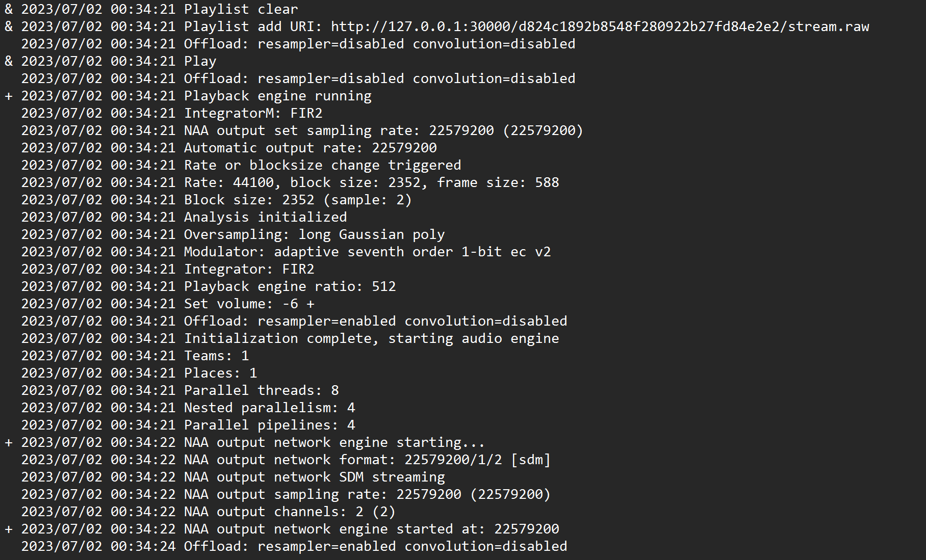Select the NAA output network SDM streaming line
Image resolution: width=926 pixels, height=560 pixels.
point(233,477)
